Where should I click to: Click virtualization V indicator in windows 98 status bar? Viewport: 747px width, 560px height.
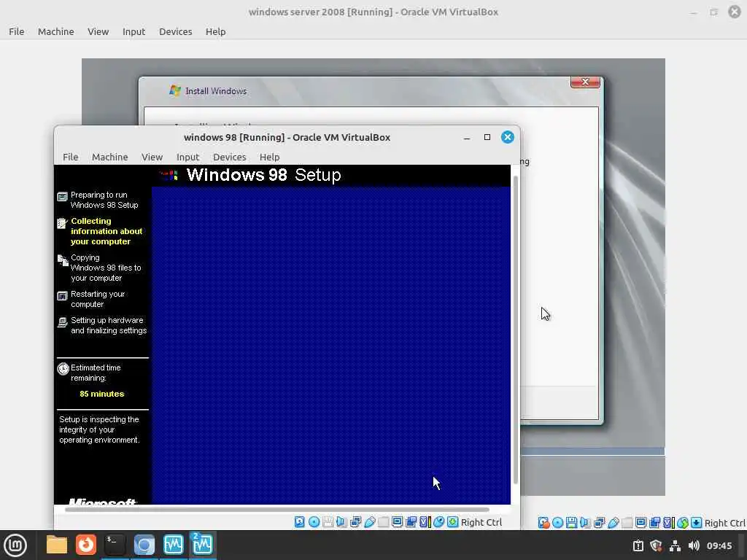tap(425, 522)
